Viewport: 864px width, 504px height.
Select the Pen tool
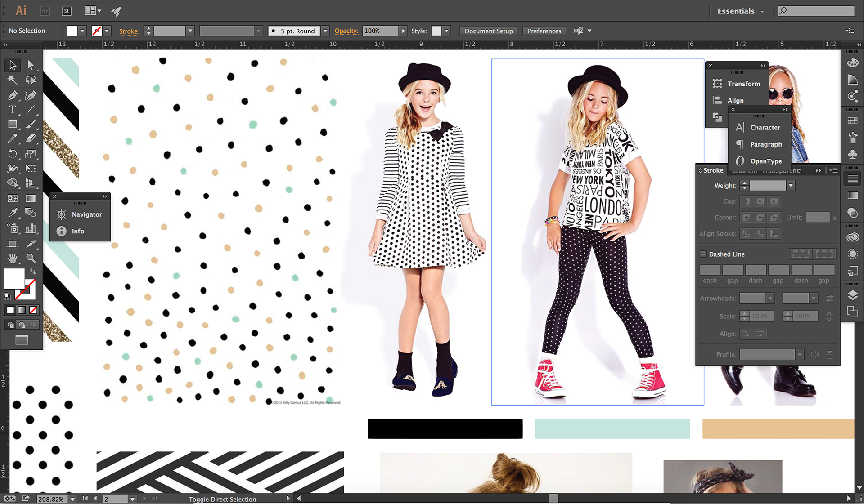pyautogui.click(x=13, y=95)
